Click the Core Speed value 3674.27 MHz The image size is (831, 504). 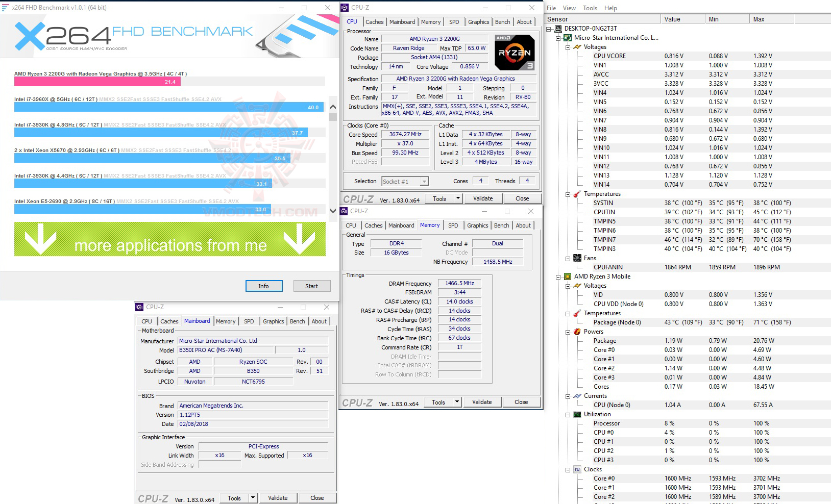point(406,135)
